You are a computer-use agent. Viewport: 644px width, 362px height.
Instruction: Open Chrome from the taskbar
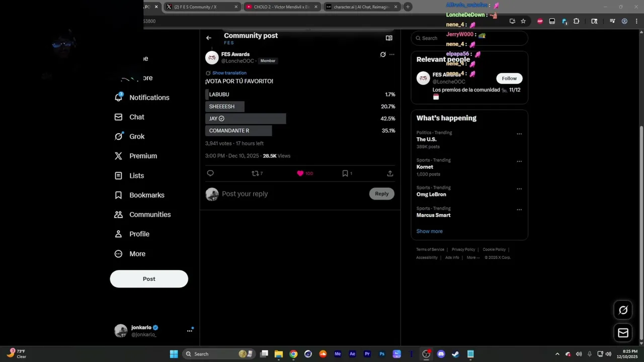tap(293, 354)
